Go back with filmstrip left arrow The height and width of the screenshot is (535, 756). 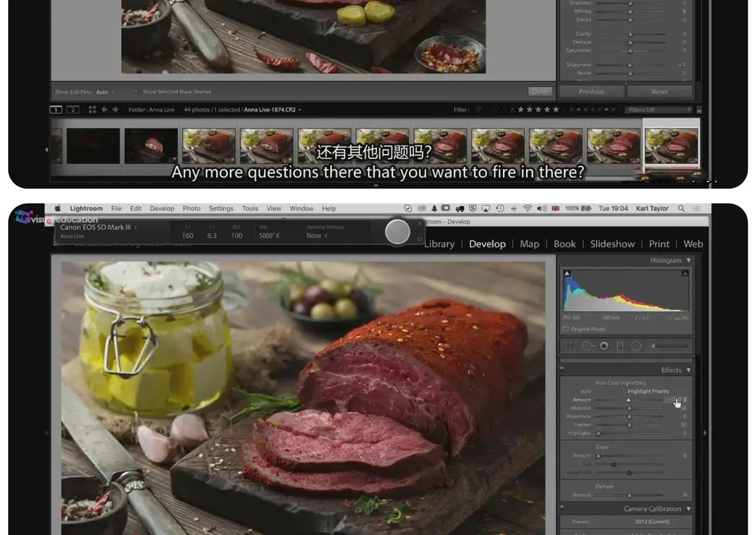click(104, 110)
